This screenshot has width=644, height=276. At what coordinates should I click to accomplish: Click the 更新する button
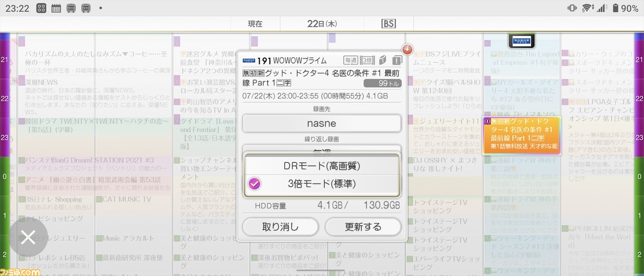pos(363,227)
